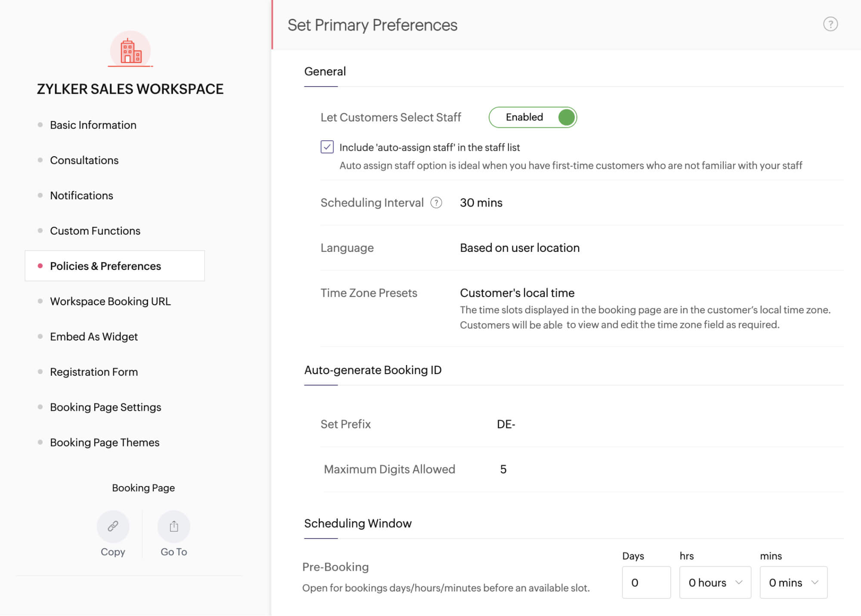
Task: Click the Pre-Booking Days input field
Action: (646, 582)
